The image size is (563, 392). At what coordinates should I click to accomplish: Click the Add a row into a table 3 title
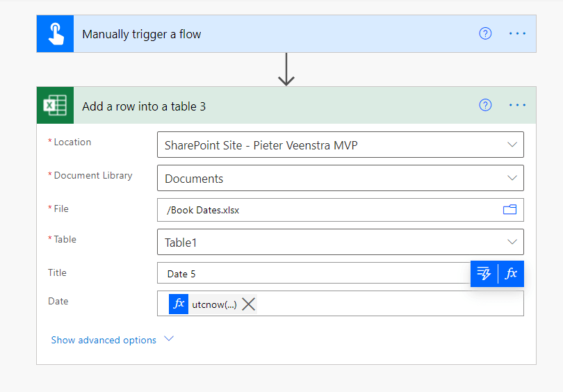144,106
